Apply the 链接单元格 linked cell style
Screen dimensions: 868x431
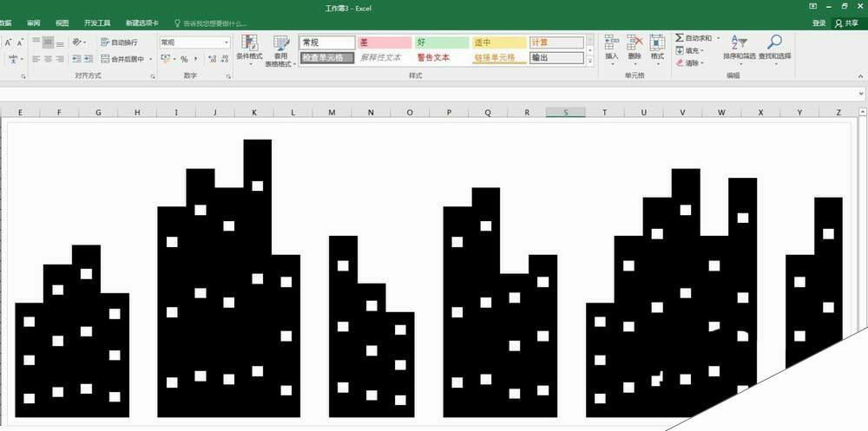pos(499,57)
